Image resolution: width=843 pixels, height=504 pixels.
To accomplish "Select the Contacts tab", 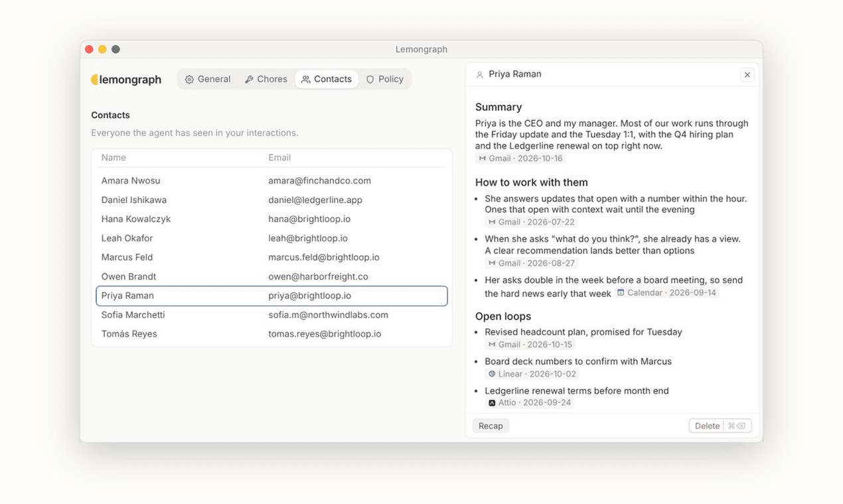I will [x=327, y=80].
